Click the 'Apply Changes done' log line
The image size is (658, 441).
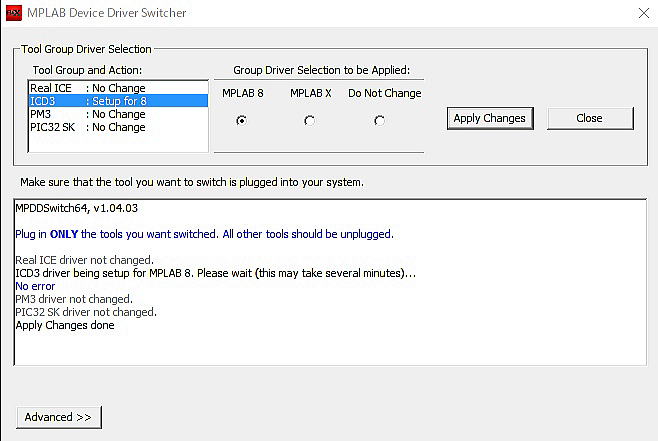65,325
